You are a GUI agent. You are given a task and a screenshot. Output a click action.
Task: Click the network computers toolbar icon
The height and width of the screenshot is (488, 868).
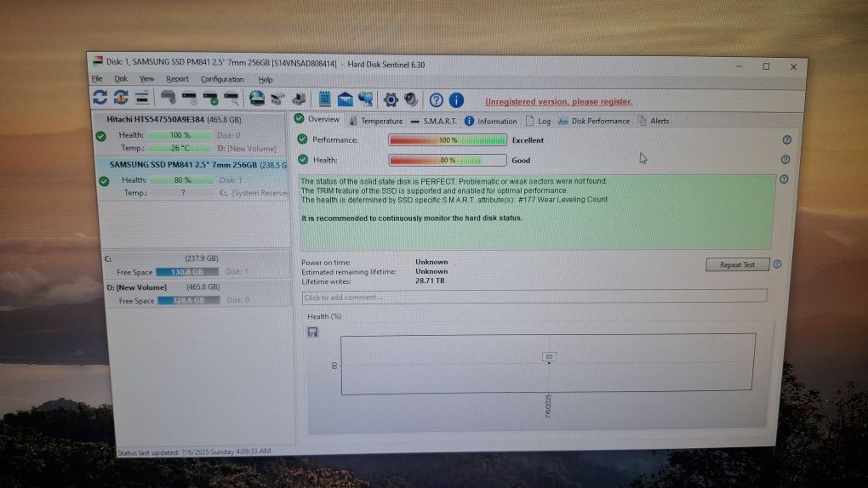365,99
